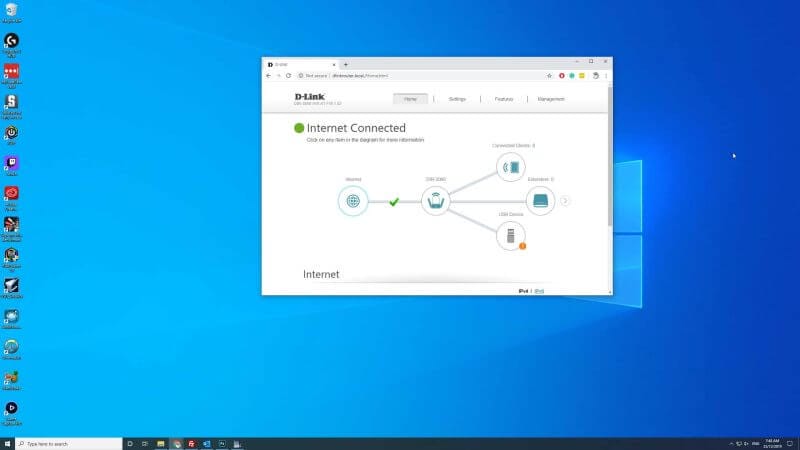The height and width of the screenshot is (450, 800).
Task: Open the Management menu
Action: pos(551,99)
